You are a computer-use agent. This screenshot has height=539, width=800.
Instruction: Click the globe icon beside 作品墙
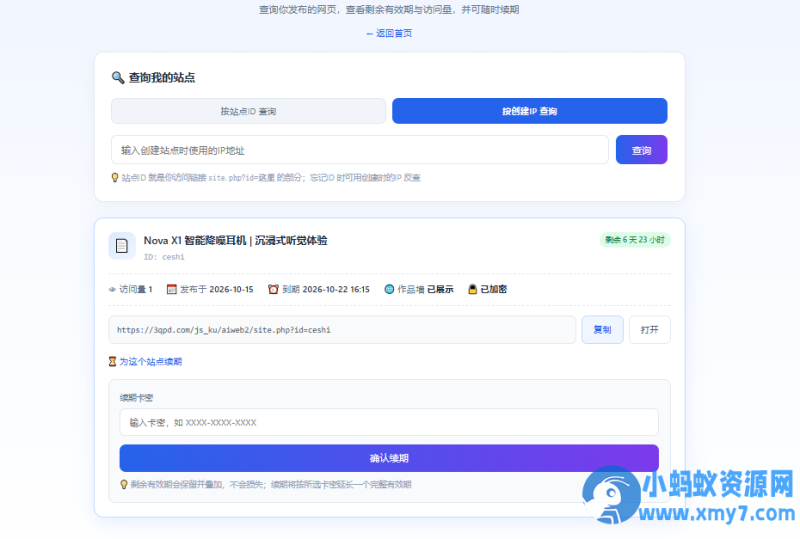(389, 289)
